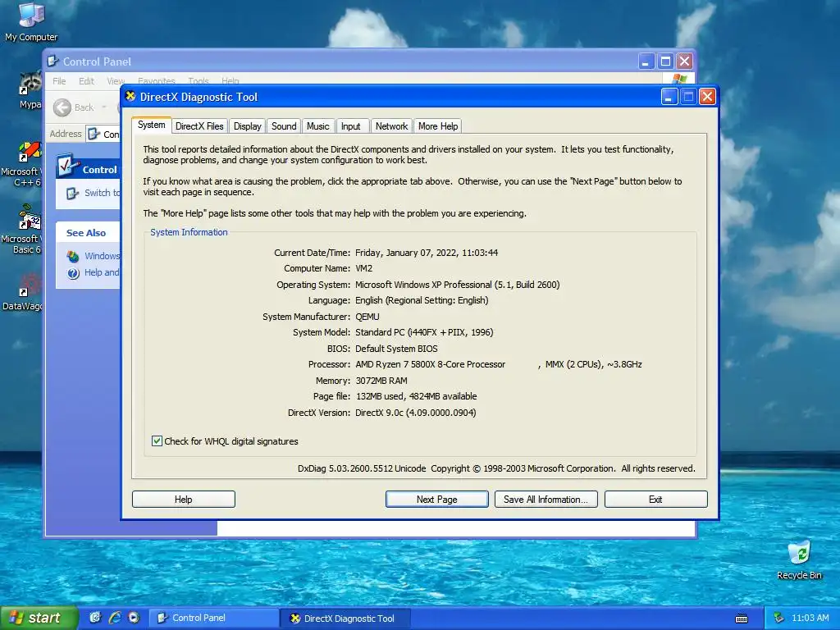Toggle Check for WHQL digital signatures

click(157, 441)
